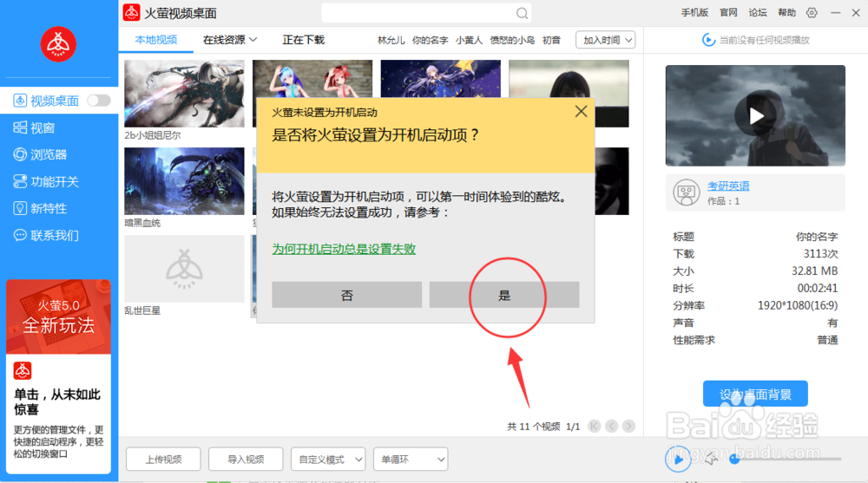Adjust the volume slider
The height and width of the screenshot is (483, 868).
tap(786, 459)
